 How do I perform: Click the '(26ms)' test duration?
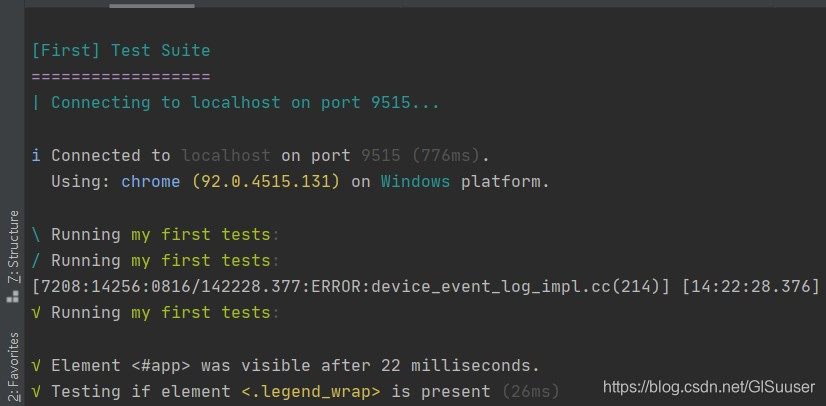click(x=530, y=392)
